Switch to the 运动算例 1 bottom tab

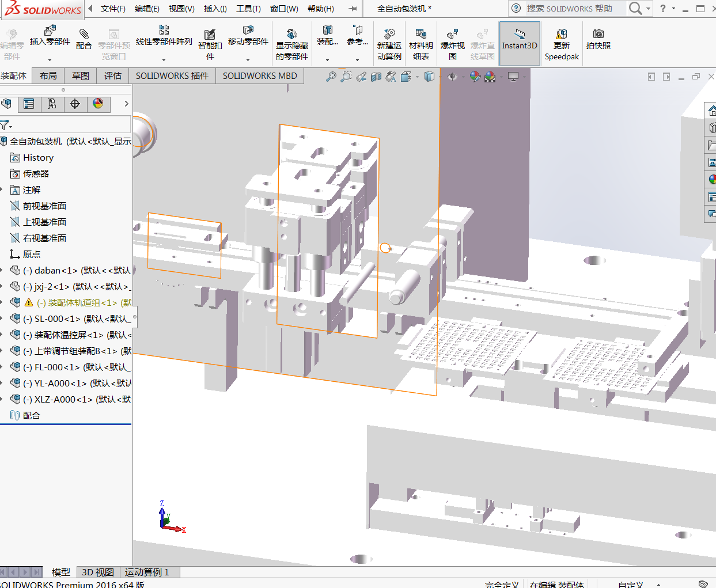point(147,572)
